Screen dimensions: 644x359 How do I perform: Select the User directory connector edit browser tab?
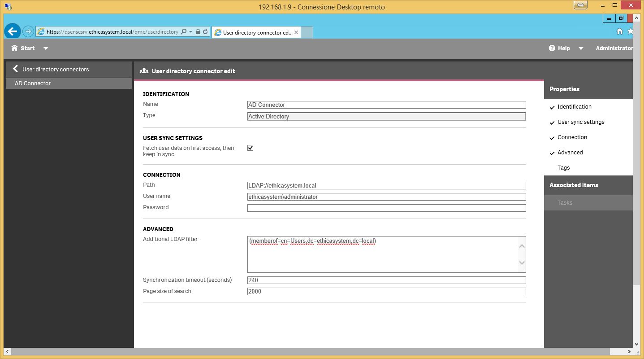click(x=256, y=32)
